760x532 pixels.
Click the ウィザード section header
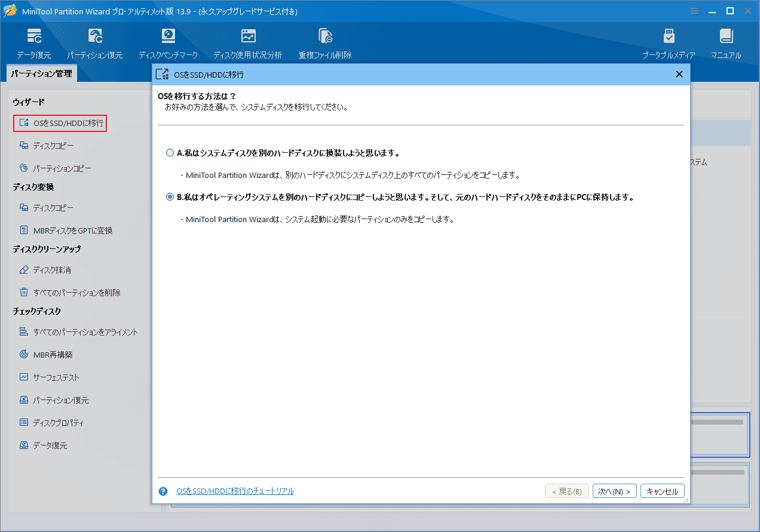coord(29,103)
